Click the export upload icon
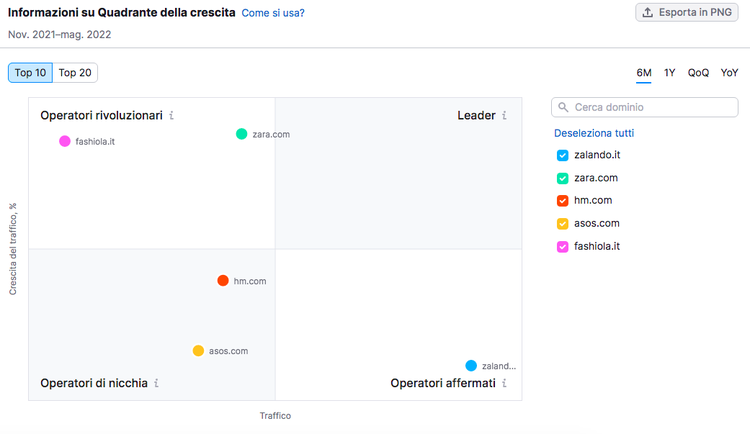 [x=647, y=12]
